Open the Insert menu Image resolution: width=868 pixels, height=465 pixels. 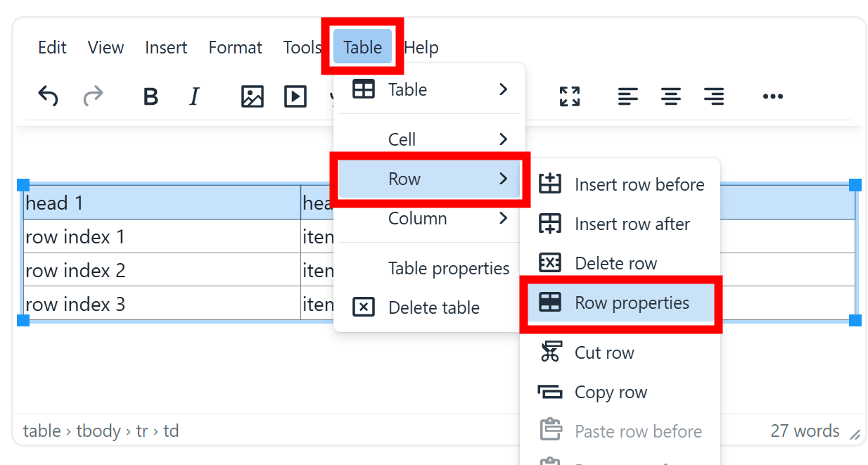coord(166,47)
